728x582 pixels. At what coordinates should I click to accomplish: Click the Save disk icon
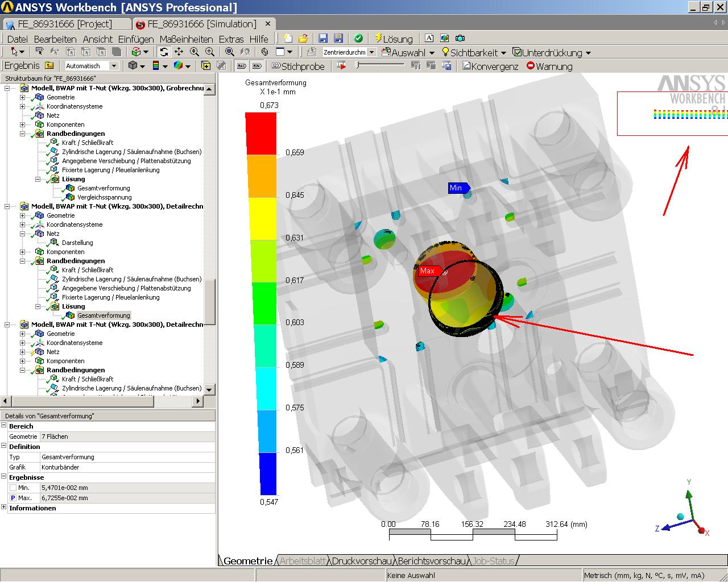(323, 38)
